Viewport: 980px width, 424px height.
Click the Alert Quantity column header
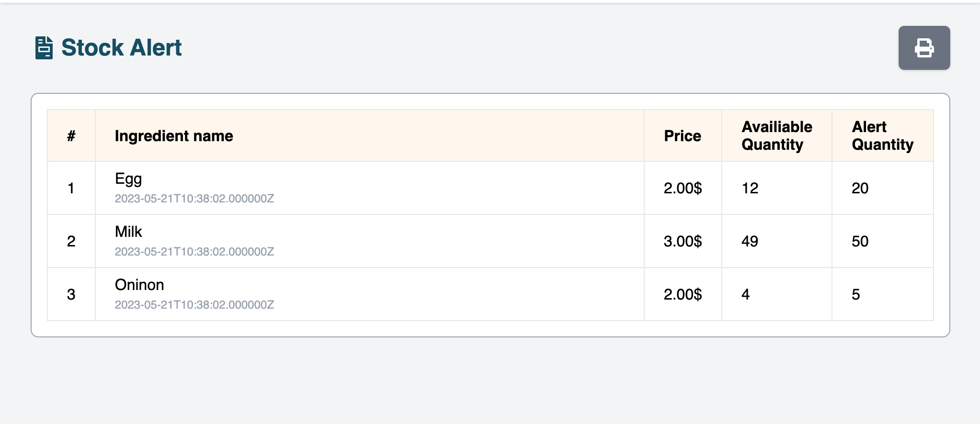[x=882, y=136]
